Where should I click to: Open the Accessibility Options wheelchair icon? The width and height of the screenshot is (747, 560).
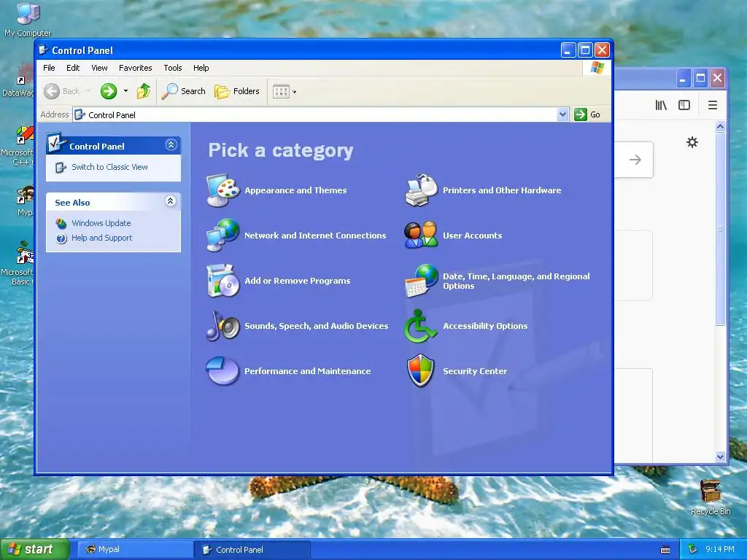click(x=420, y=326)
